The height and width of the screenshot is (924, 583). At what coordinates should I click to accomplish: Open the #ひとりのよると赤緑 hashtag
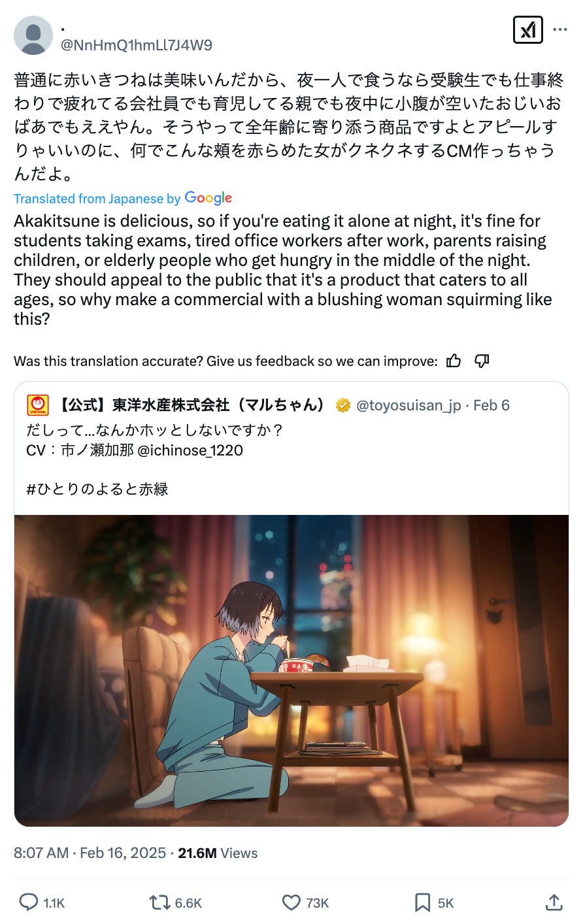pyautogui.click(x=97, y=489)
